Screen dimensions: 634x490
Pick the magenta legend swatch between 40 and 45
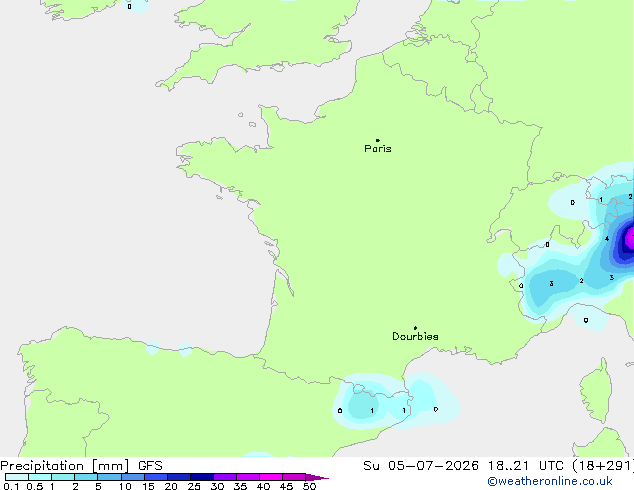271,477
